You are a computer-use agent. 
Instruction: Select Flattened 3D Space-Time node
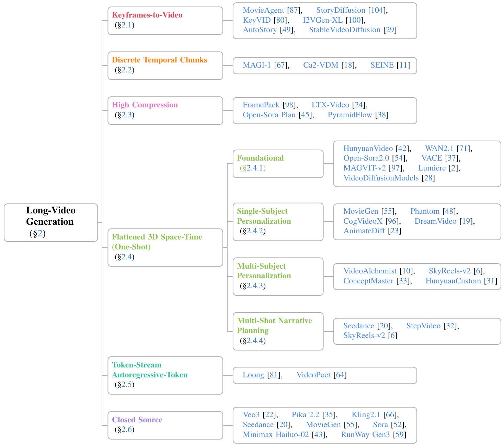point(165,247)
